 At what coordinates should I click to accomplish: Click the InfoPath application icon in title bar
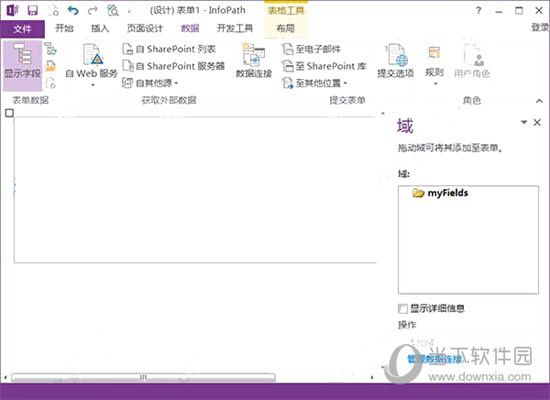tap(12, 10)
